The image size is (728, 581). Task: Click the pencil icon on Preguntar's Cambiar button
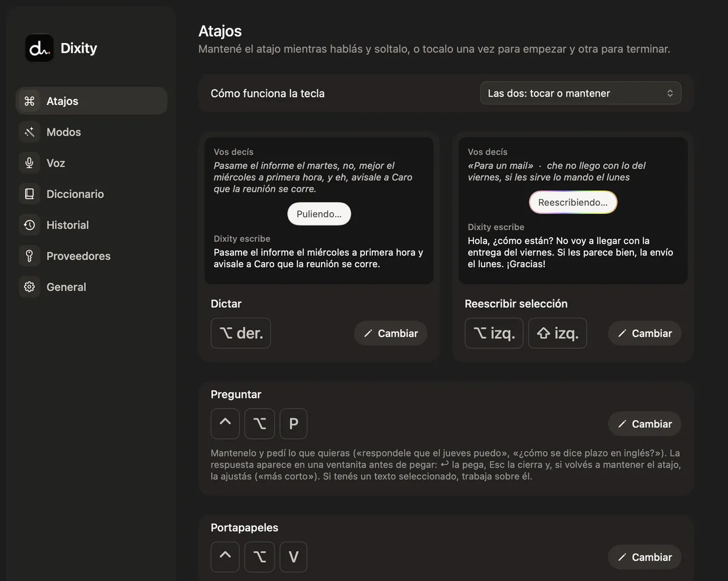coord(622,424)
